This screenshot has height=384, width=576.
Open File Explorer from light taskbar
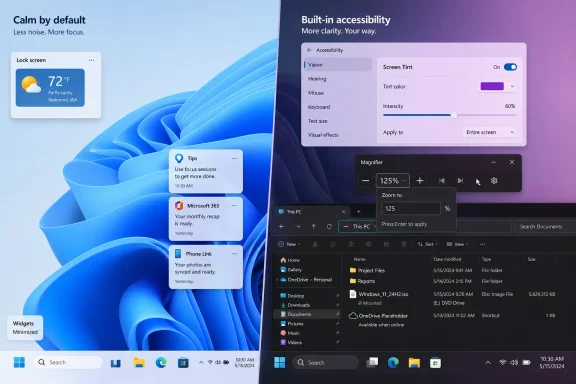pyautogui.click(x=139, y=363)
